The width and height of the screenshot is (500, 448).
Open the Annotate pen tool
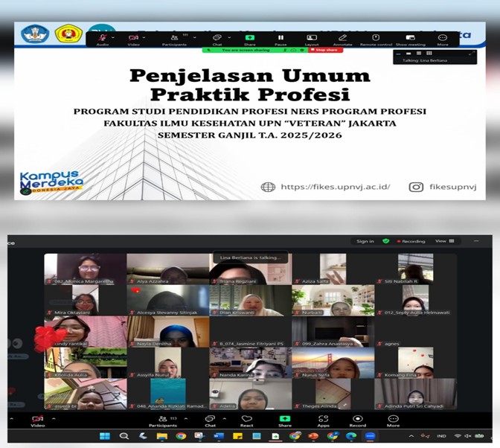pyautogui.click(x=343, y=37)
